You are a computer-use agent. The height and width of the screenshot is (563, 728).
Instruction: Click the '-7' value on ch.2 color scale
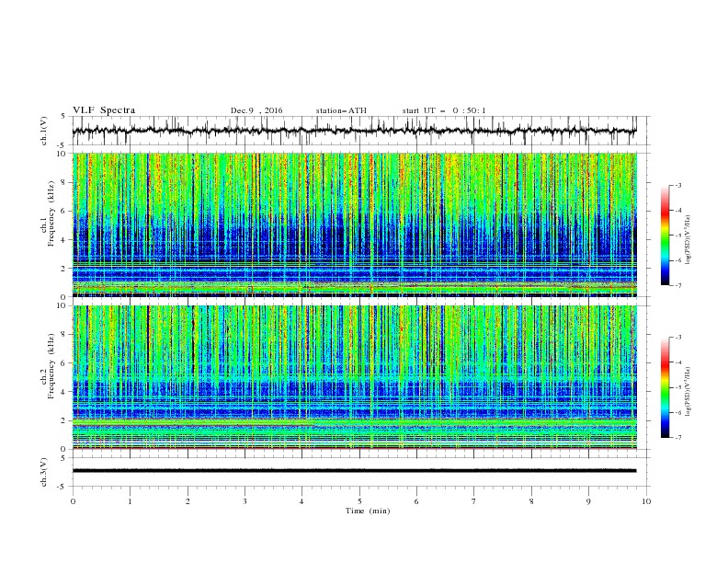(x=678, y=438)
